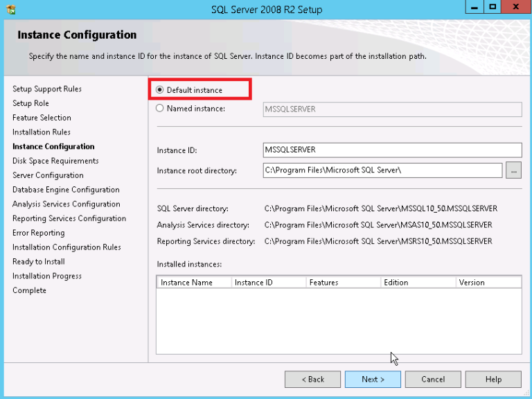Click the Installed instances label
532x399 pixels.
(189, 264)
